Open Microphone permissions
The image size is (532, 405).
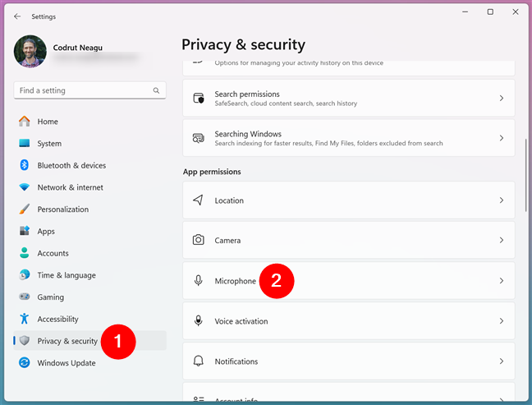point(349,281)
